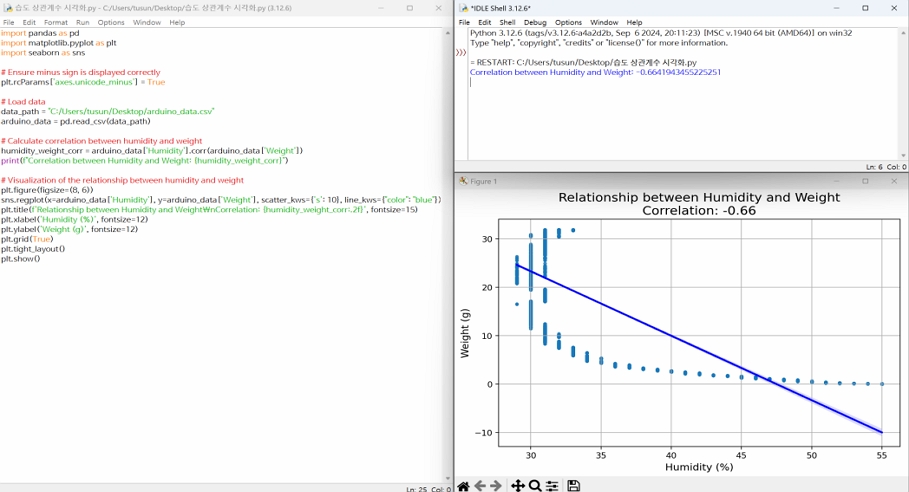The width and height of the screenshot is (909, 492).
Task: Click the IDLE Shell window title icon
Action: [x=463, y=8]
